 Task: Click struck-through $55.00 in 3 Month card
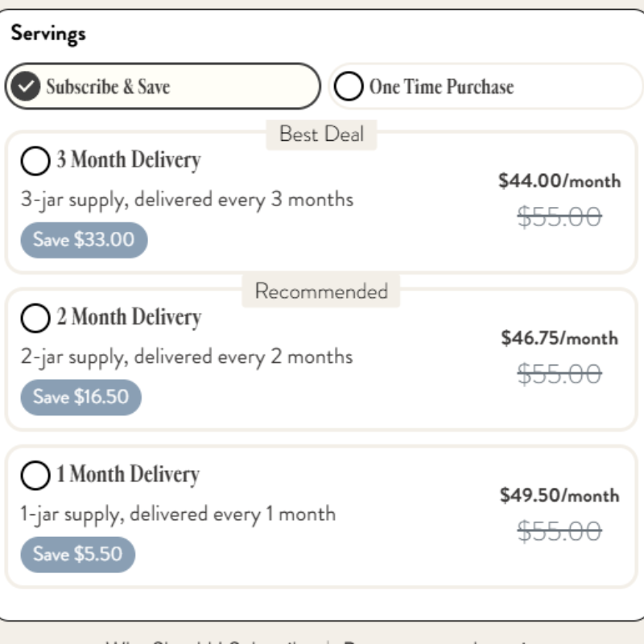point(559,217)
